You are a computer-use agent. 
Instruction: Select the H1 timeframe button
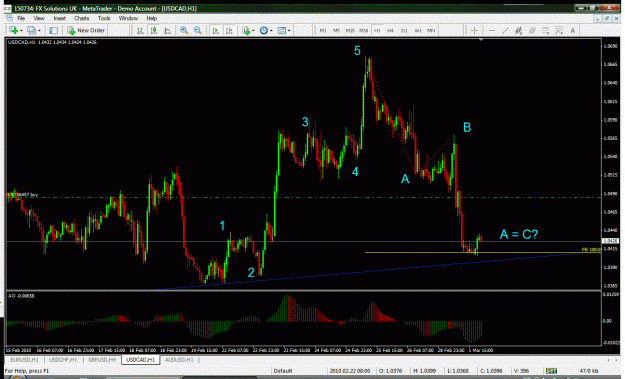pos(377,31)
